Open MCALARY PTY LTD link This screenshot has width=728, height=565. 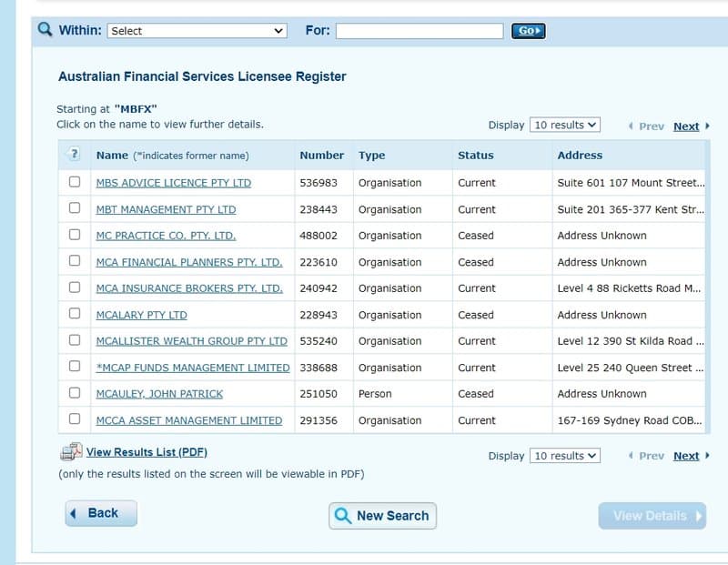[142, 315]
